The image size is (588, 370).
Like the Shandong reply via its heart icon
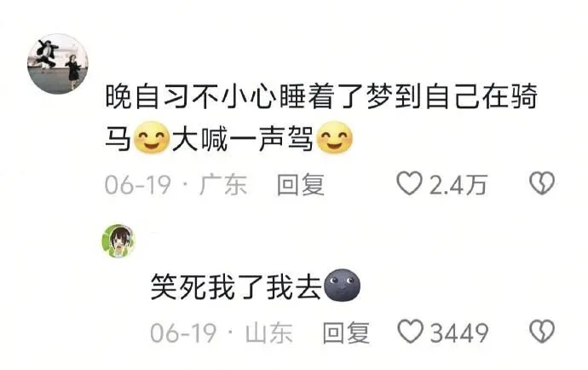click(410, 332)
